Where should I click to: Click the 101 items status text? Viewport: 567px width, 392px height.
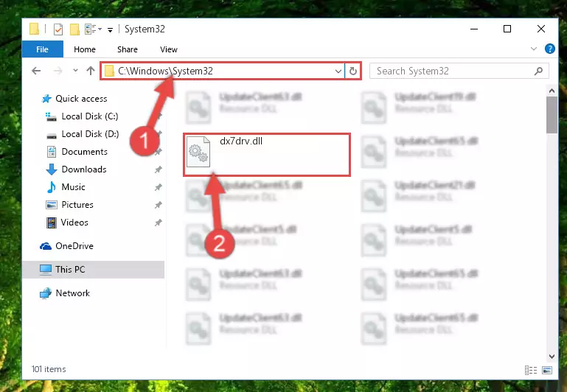pyautogui.click(x=49, y=369)
